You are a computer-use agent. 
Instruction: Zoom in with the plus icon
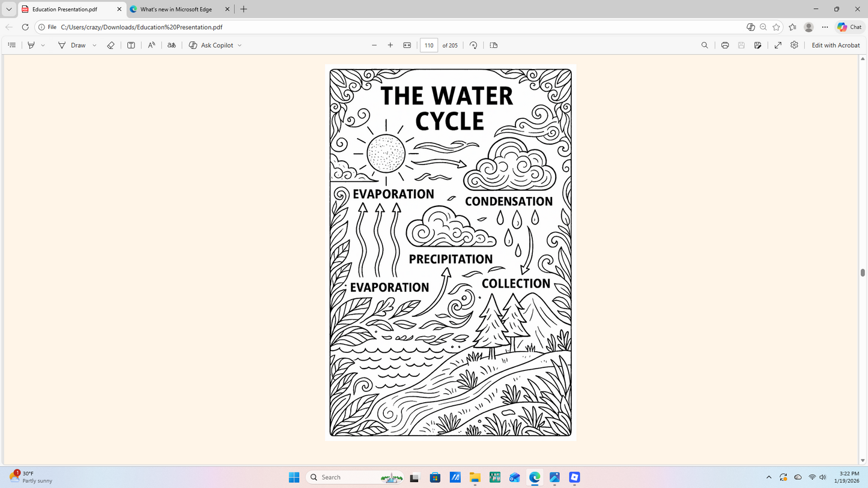[390, 45]
